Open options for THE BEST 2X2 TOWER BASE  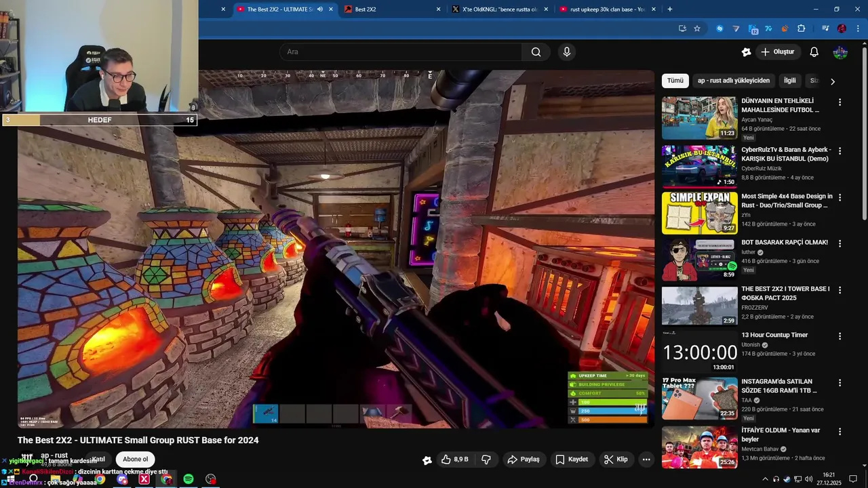coord(840,290)
